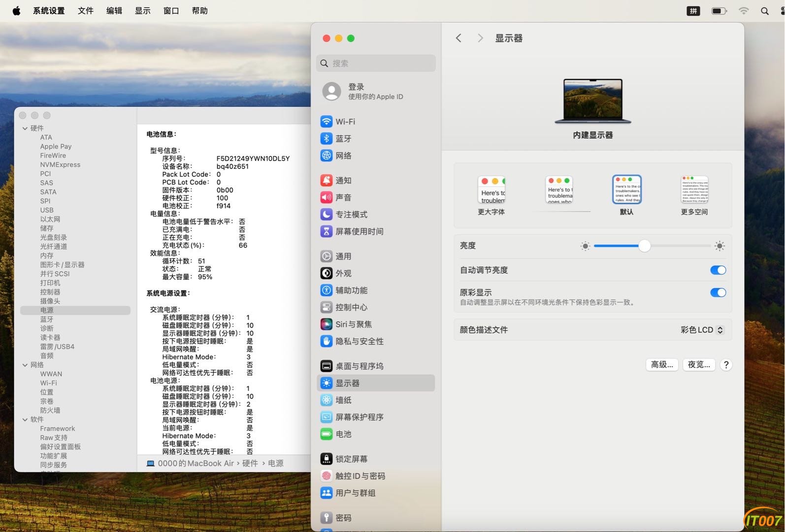
Task: Click Wi-Fi status icon in menu bar
Action: 744,11
